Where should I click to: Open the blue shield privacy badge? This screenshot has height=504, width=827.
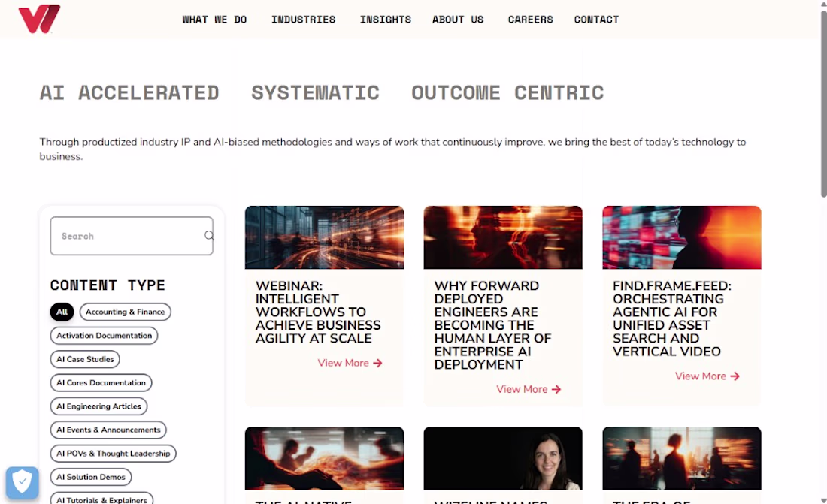pyautogui.click(x=22, y=482)
